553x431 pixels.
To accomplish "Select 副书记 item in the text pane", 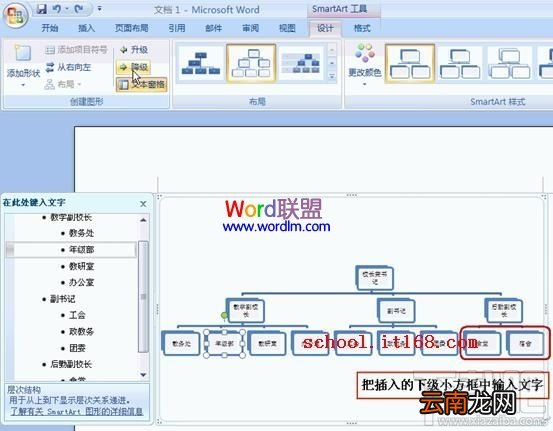I will (x=62, y=299).
